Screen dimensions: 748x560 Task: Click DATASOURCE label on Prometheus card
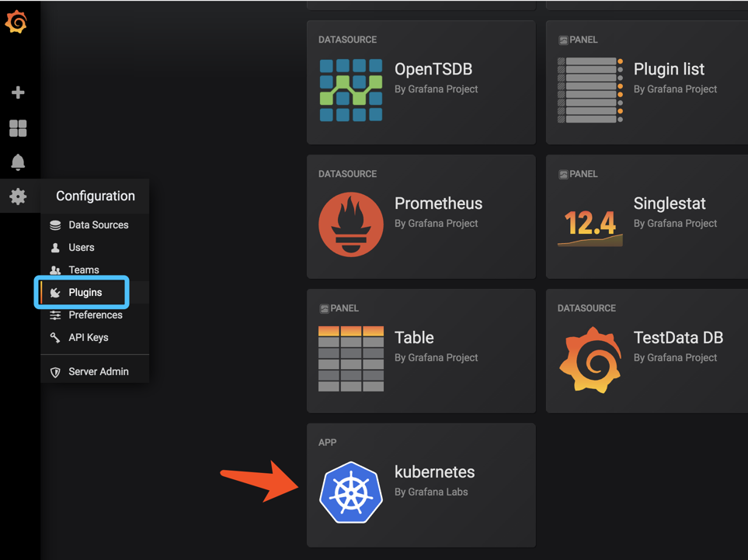click(x=347, y=174)
